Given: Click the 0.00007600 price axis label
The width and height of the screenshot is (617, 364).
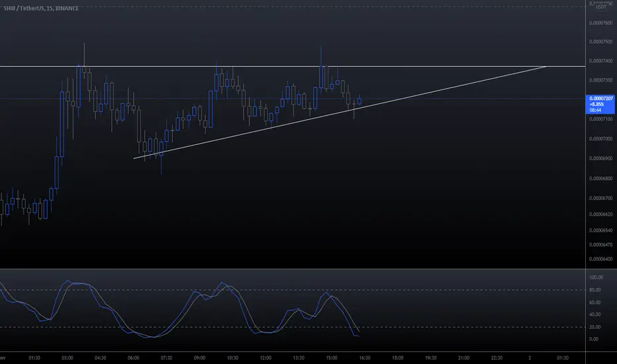Looking at the screenshot, I should coord(601,23).
